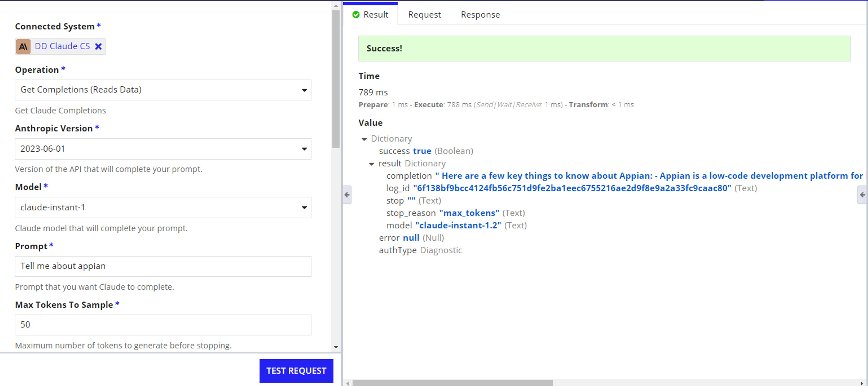Viewport: 868px width, 386px height.
Task: Click the "claude-instant-1.2" model value
Action: (458, 225)
